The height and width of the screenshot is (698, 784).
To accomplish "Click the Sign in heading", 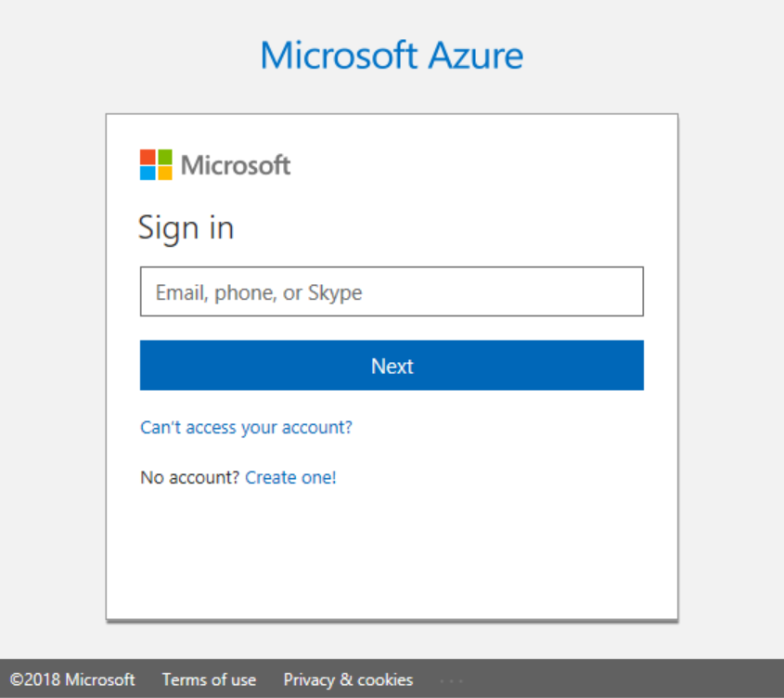I will coord(186,228).
